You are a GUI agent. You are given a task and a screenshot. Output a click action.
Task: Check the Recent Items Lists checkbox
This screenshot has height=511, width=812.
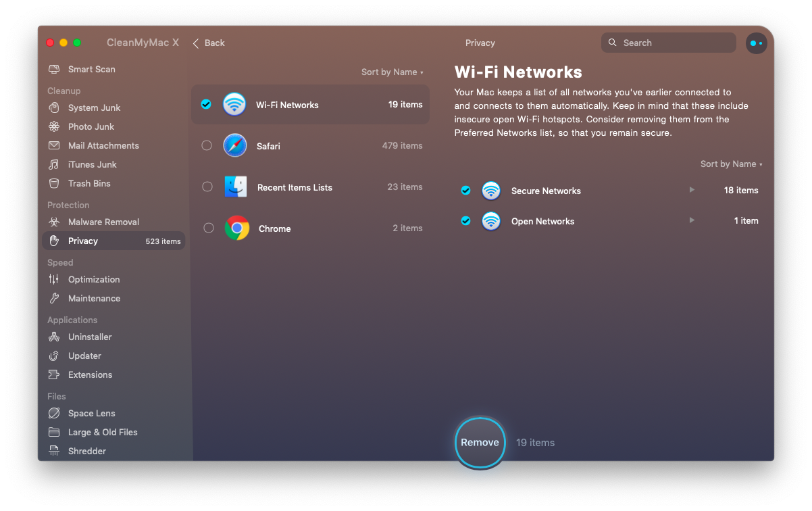click(207, 187)
